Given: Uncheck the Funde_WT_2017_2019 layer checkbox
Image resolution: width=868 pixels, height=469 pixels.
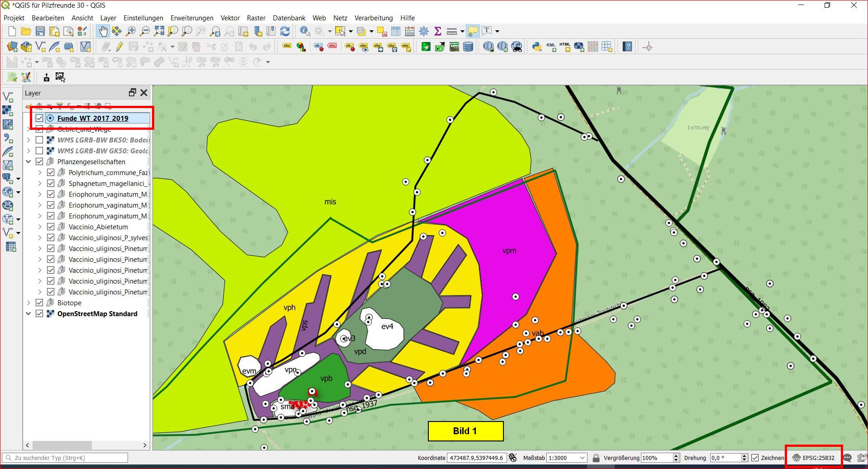Looking at the screenshot, I should pos(39,118).
